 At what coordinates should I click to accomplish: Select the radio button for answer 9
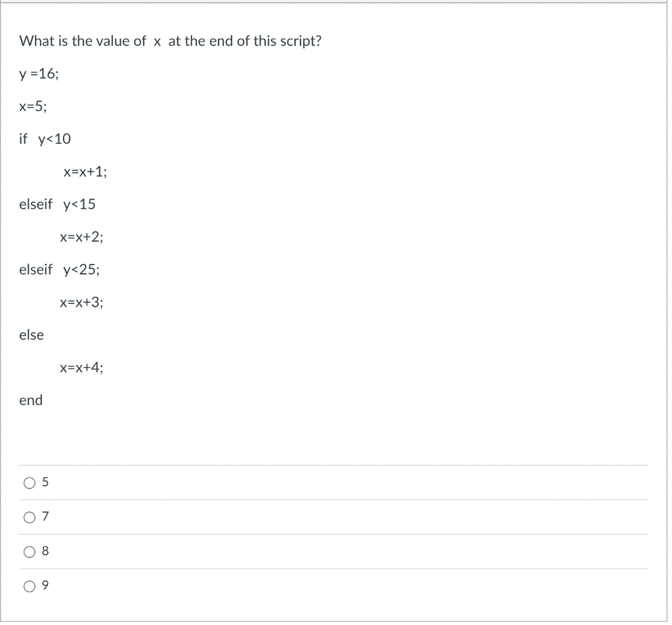point(29,586)
